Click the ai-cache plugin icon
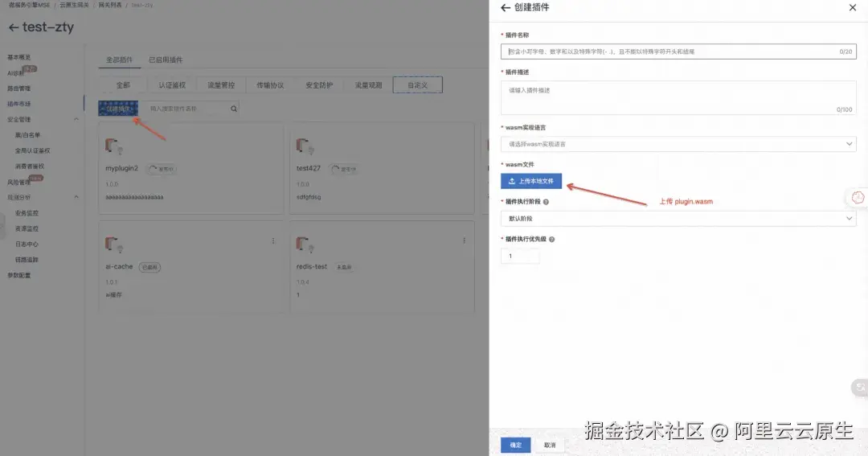 pos(114,245)
